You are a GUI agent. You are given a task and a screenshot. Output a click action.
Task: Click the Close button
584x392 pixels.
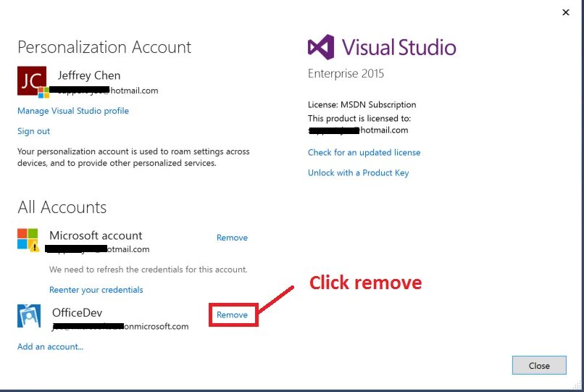pyautogui.click(x=539, y=365)
